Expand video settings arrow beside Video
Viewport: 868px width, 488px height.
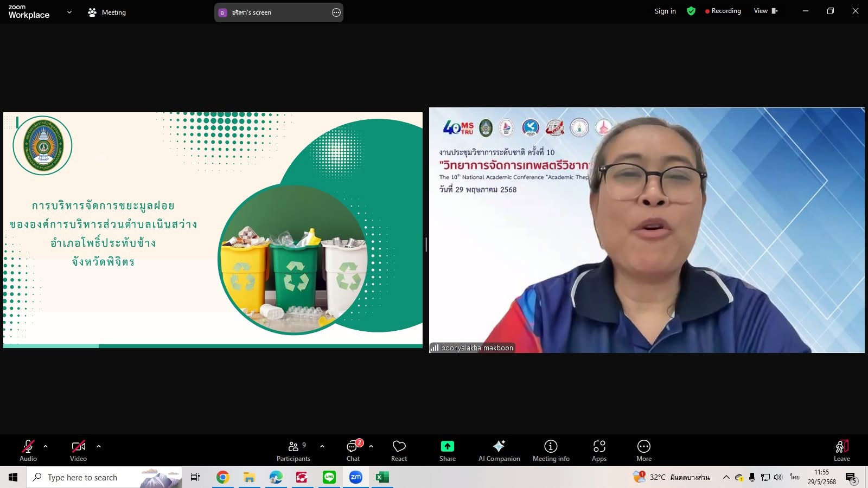99,446
